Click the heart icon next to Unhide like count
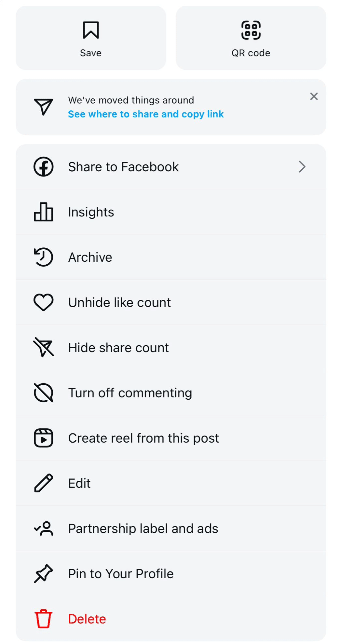The width and height of the screenshot is (339, 644). (43, 302)
